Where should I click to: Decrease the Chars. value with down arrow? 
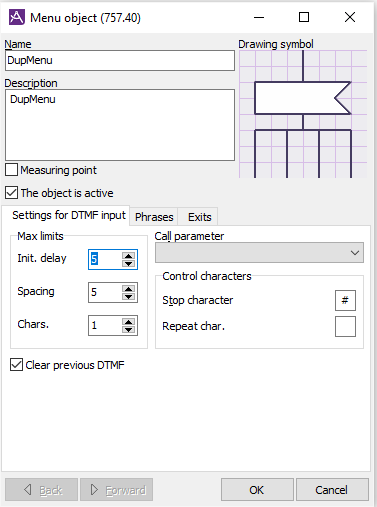(128, 329)
